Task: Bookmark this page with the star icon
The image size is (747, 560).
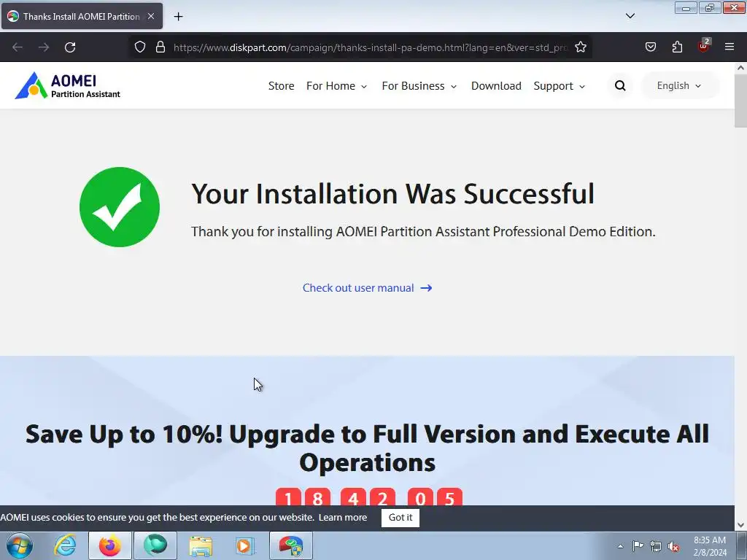Action: click(580, 47)
